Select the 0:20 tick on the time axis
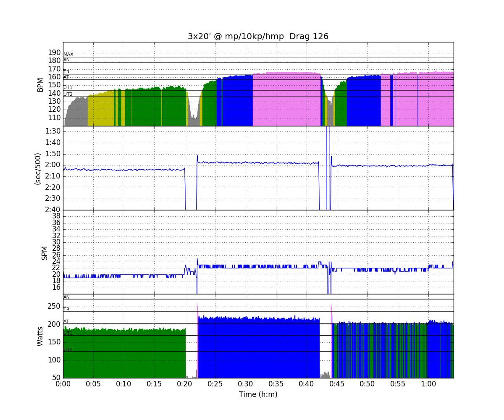The width and height of the screenshot is (504, 420). pyautogui.click(x=185, y=384)
